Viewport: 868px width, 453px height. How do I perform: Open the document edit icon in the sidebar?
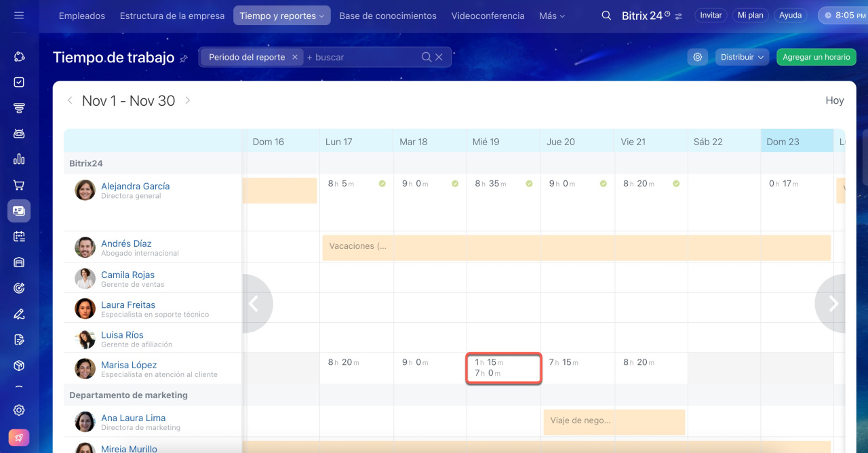tap(19, 340)
